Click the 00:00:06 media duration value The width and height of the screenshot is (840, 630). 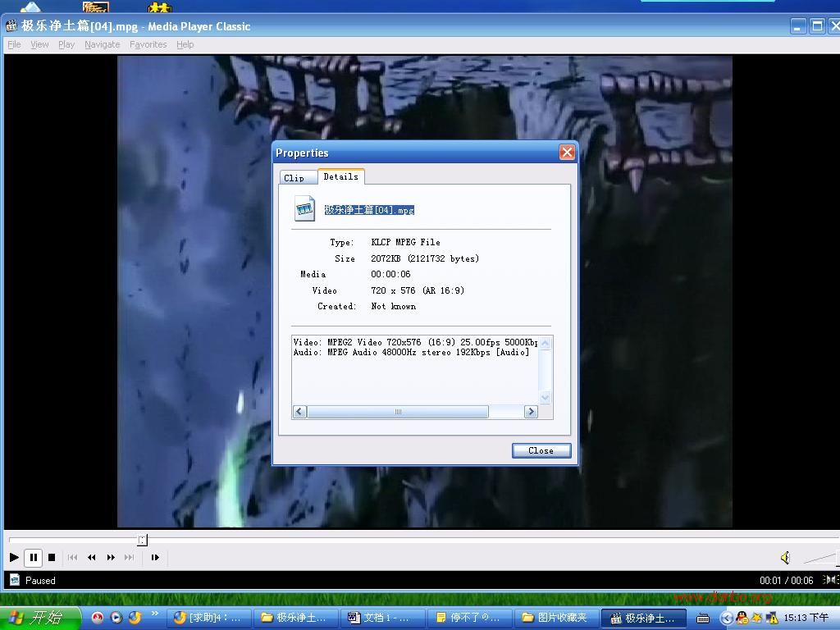tap(390, 274)
